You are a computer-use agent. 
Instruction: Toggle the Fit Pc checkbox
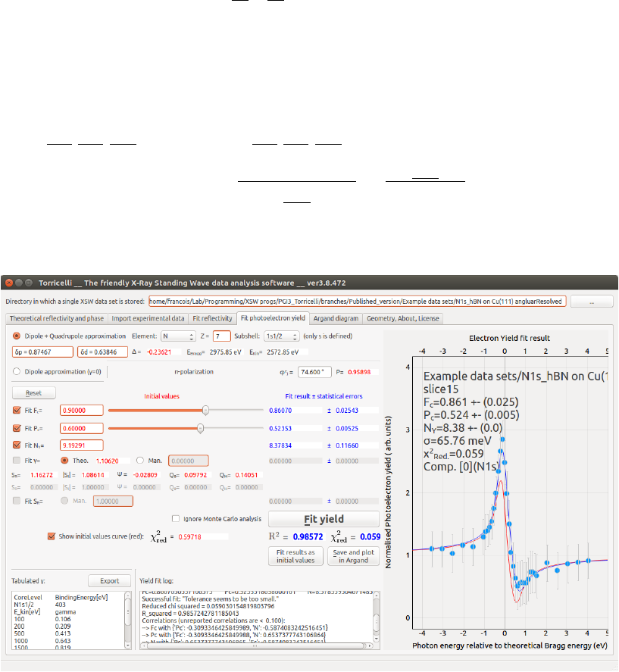17,428
